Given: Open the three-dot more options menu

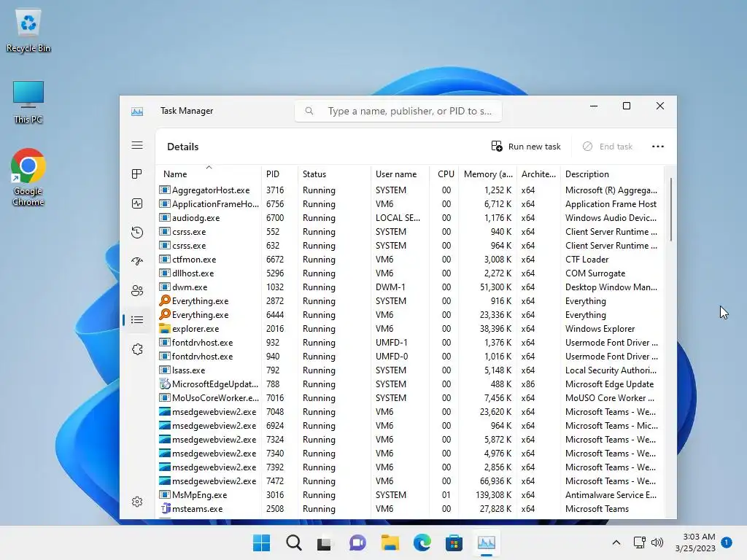Looking at the screenshot, I should pos(658,147).
